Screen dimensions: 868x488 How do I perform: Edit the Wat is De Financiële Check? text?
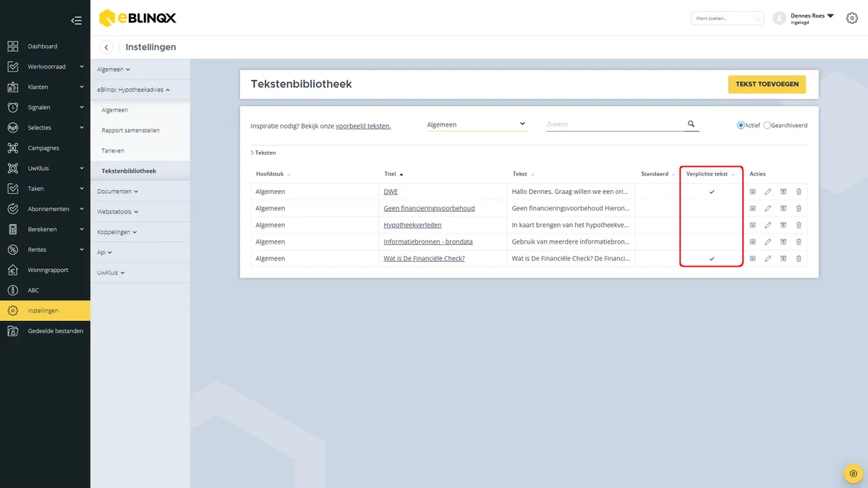pyautogui.click(x=767, y=258)
